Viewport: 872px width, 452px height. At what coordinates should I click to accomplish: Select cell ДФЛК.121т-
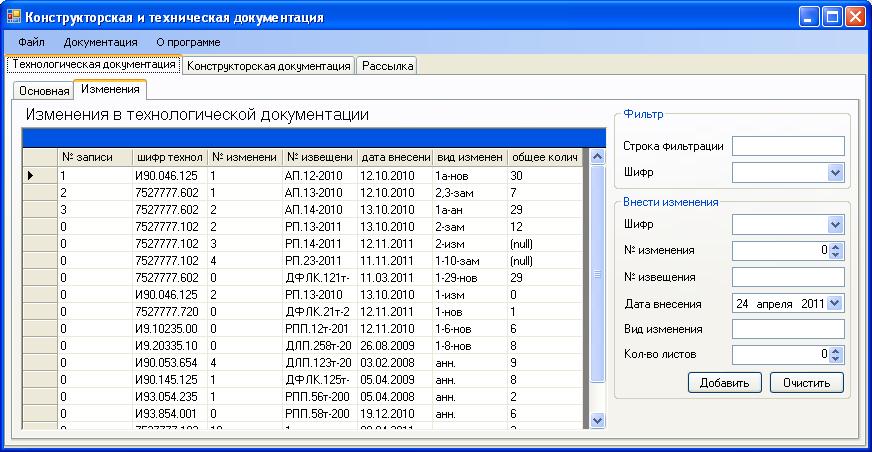(320, 278)
